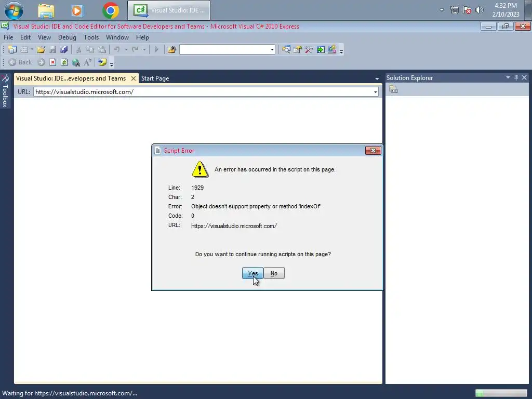Click the Start Page green arrow icon
The image size is (532, 399).
[321, 49]
